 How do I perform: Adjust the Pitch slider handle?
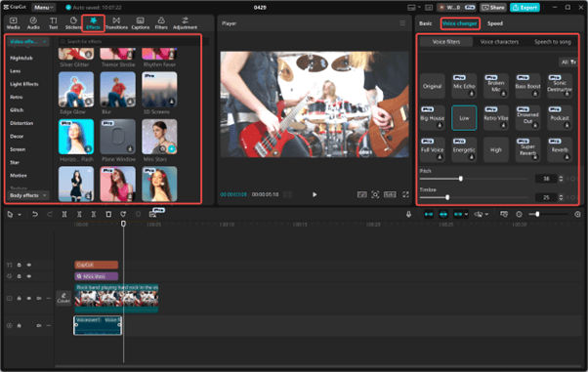click(460, 179)
